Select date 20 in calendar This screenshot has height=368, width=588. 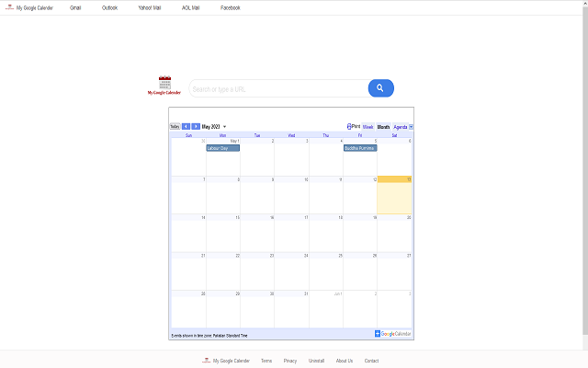(409, 217)
